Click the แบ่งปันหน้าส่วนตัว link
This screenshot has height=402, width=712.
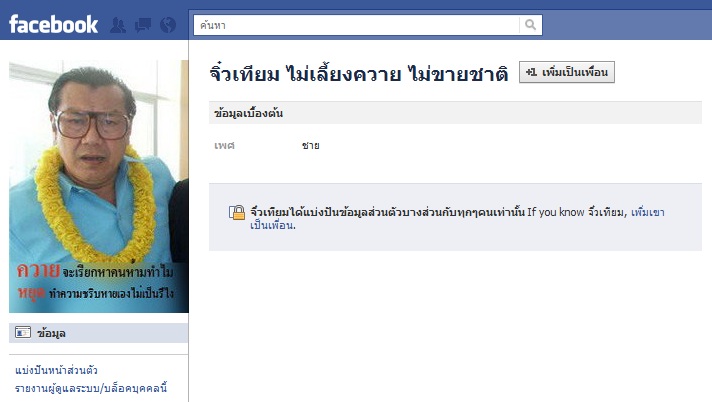coord(56,370)
